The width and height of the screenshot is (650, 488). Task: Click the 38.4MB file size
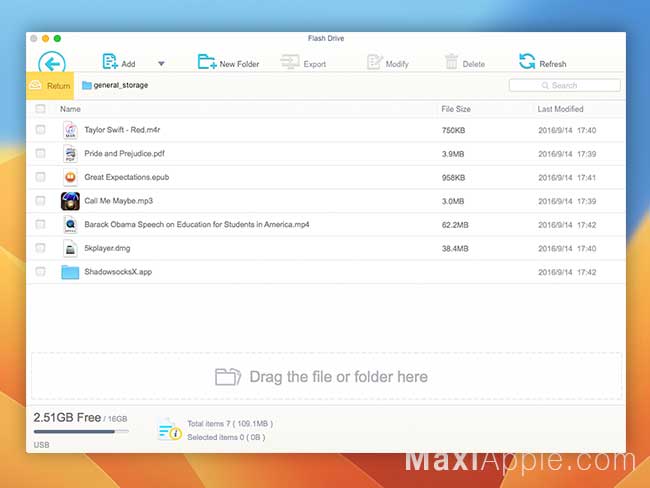455,248
